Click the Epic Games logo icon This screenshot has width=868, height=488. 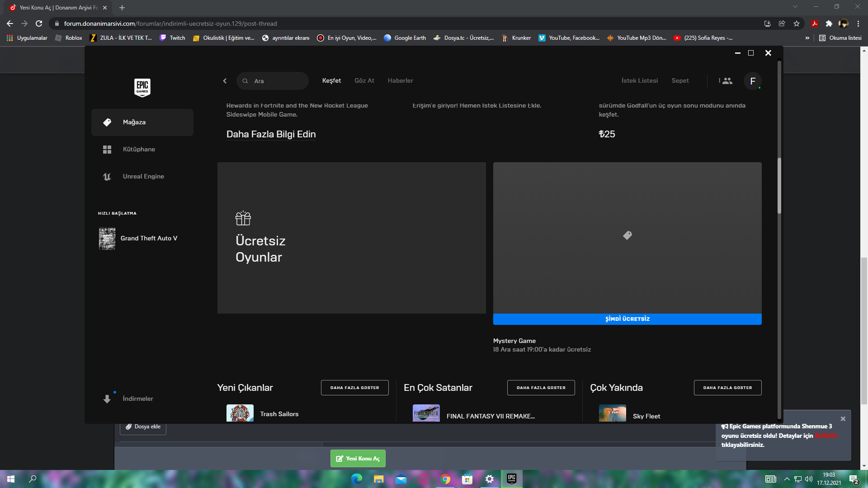[x=142, y=87]
